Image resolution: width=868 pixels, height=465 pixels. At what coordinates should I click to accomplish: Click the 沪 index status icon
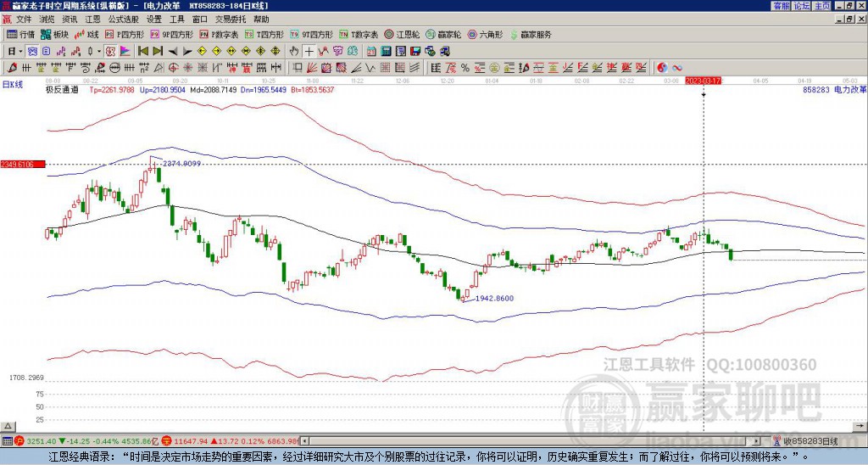coord(20,441)
